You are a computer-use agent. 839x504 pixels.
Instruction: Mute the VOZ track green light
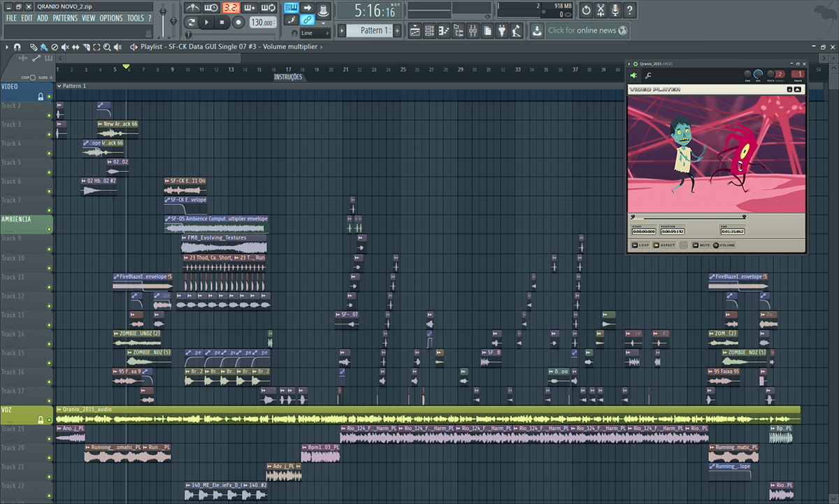coord(49,419)
